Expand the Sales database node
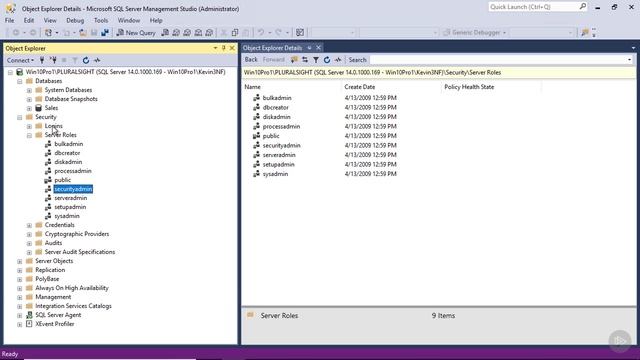 29,108
